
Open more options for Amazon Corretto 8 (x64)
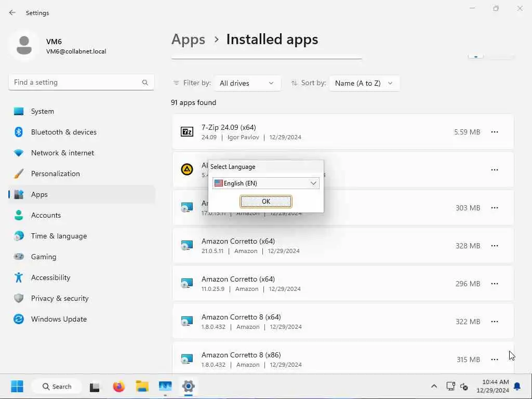pyautogui.click(x=495, y=322)
